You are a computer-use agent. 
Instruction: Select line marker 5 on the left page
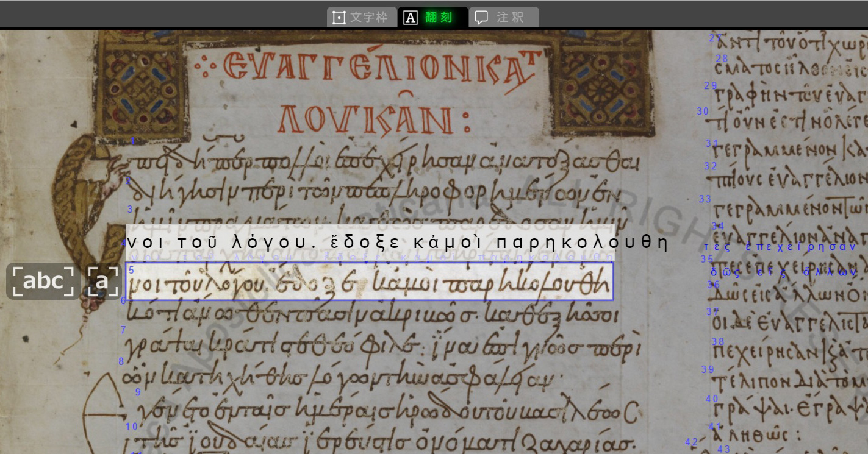coord(130,269)
